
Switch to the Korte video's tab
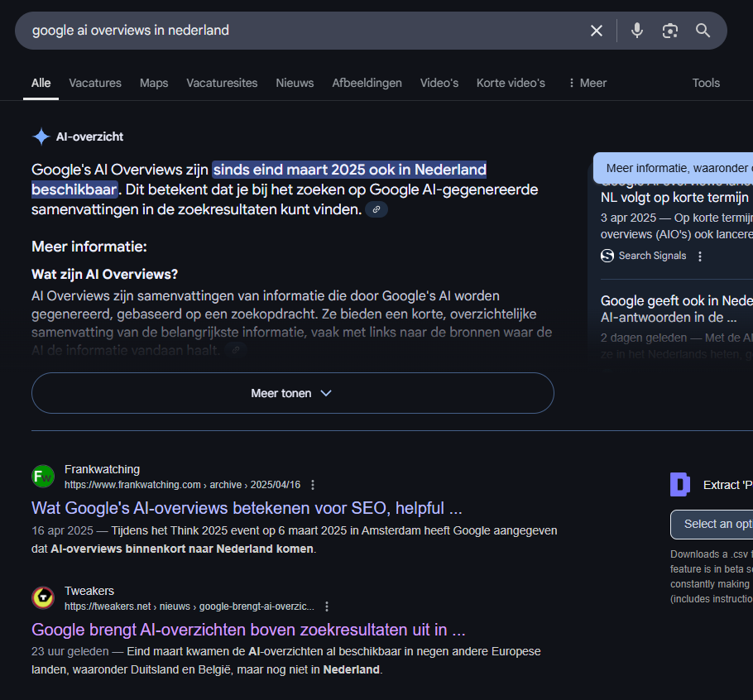tap(511, 83)
